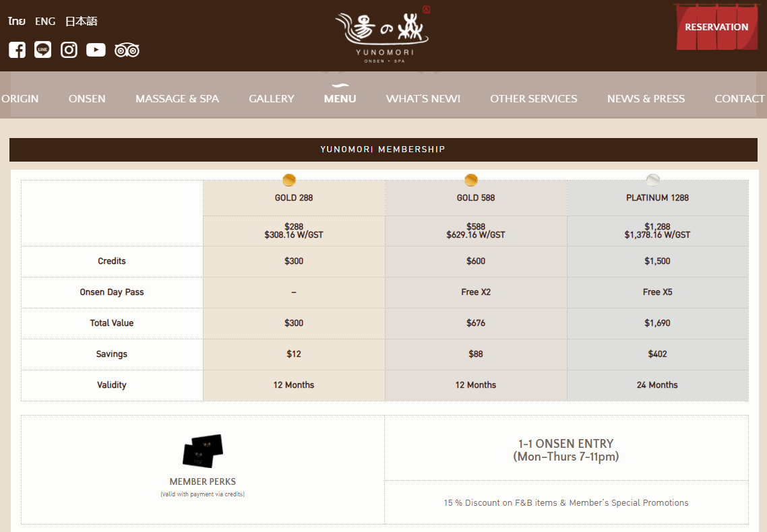This screenshot has width=767, height=532.
Task: Click the member perks black cards image
Action: [203, 451]
